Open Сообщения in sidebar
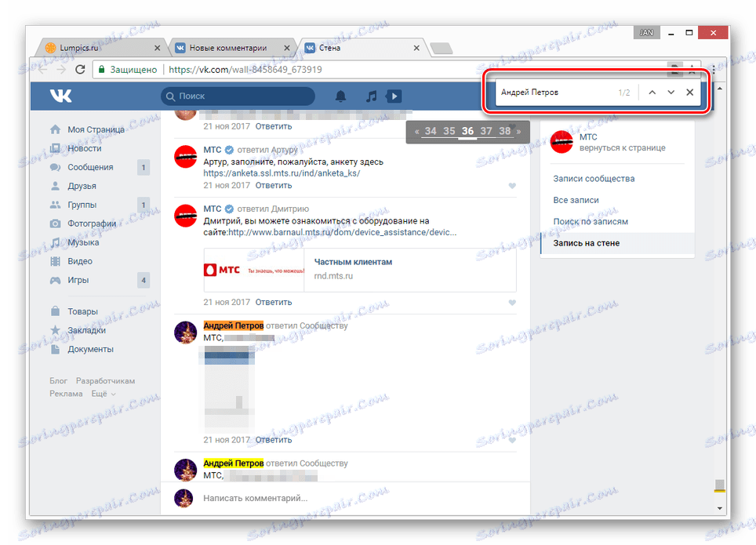The height and width of the screenshot is (545, 756). (90, 167)
